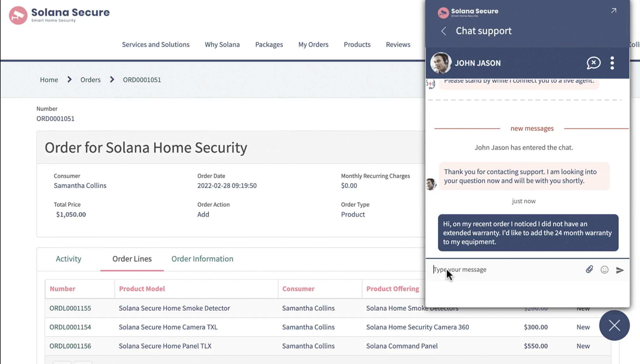640x364 pixels.
Task: Click the Home breadcrumb link
Action: 49,80
